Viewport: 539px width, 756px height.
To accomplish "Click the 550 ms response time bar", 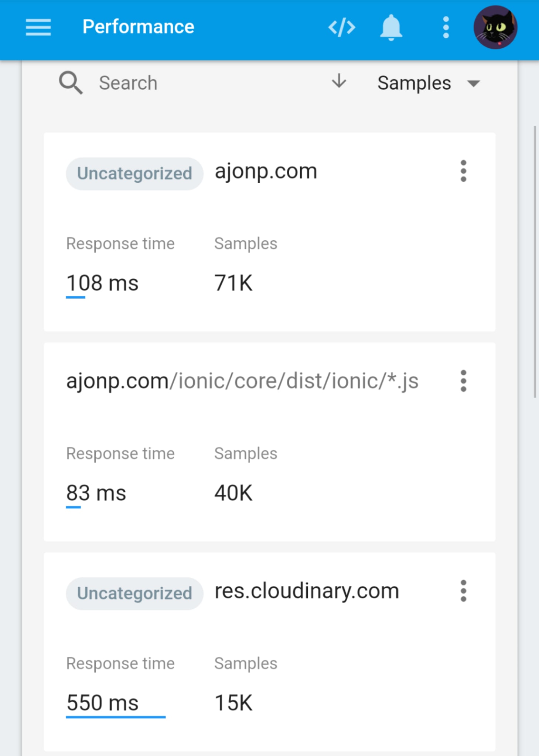I will 116,717.
